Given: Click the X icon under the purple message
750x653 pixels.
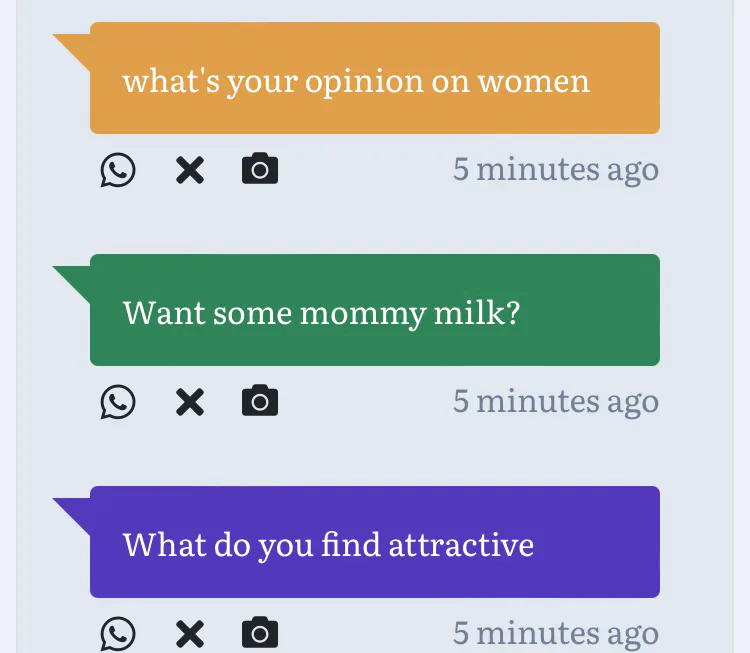Looking at the screenshot, I should tap(189, 633).
